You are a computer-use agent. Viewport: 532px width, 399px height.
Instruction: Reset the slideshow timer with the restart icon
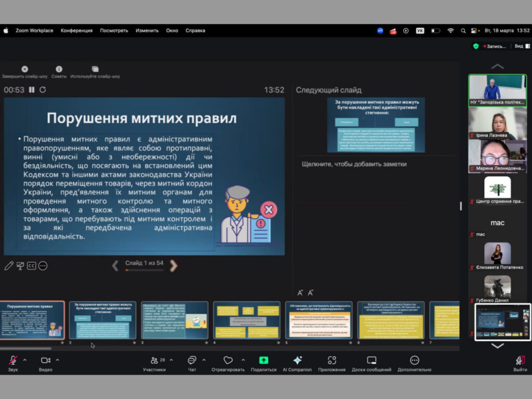43,90
